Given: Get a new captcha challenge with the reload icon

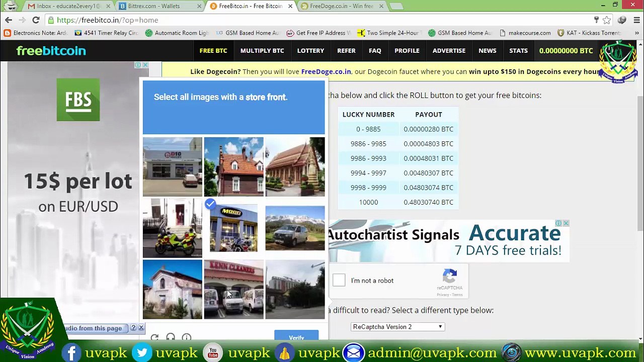Looking at the screenshot, I should 154,337.
